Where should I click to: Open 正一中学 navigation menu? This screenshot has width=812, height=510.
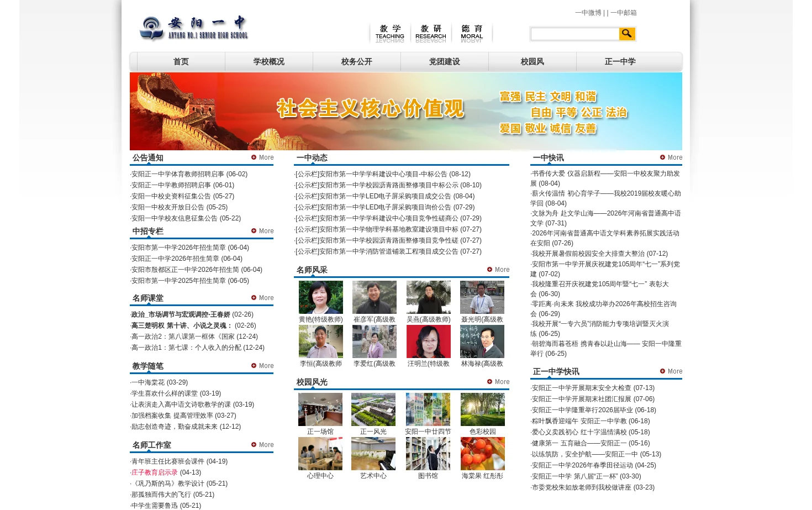tap(620, 62)
